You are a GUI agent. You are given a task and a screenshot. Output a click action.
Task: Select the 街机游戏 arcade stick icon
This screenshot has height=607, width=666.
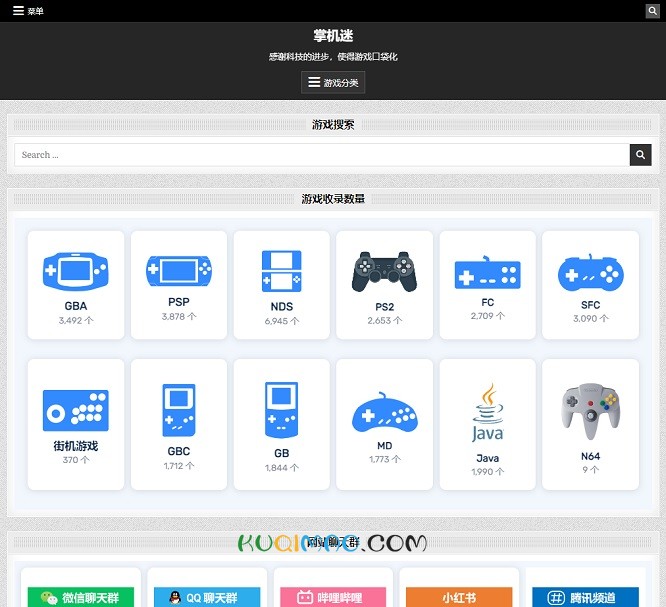76,410
